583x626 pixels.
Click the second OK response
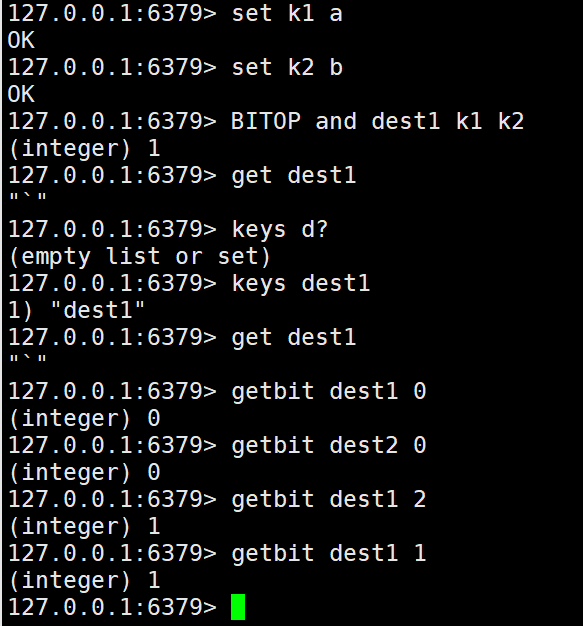(x=21, y=94)
